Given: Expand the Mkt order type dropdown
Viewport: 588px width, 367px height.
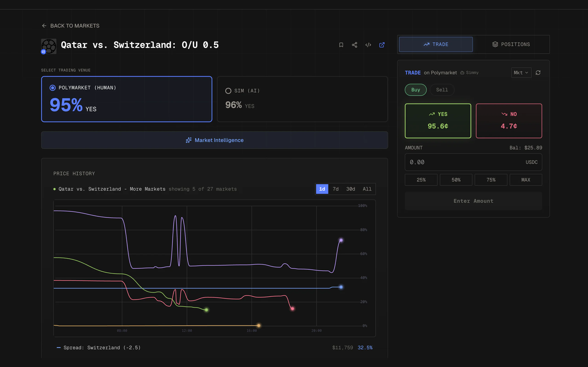Looking at the screenshot, I should pos(521,72).
